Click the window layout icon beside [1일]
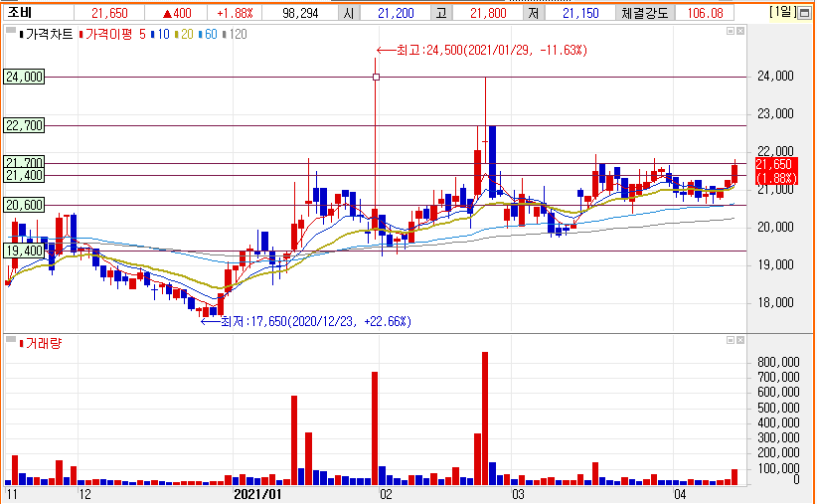The width and height of the screenshot is (817, 504). [x=804, y=14]
